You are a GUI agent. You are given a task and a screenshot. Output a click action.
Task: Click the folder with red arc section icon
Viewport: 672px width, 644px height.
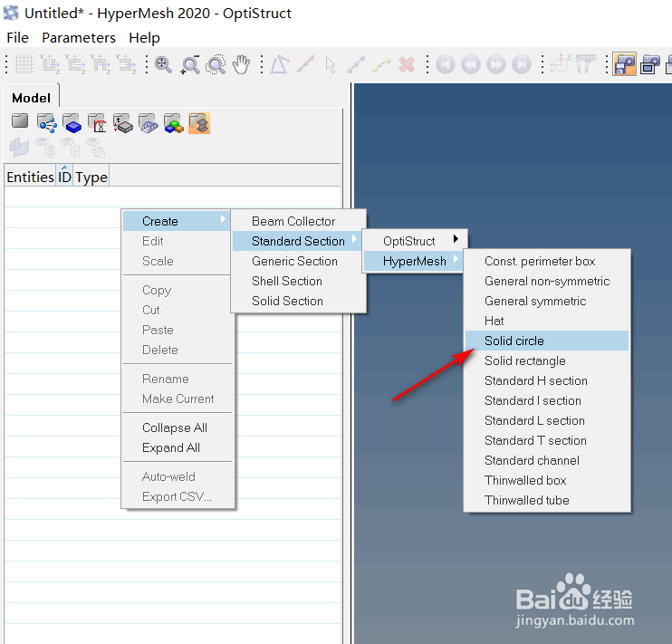(x=97, y=123)
